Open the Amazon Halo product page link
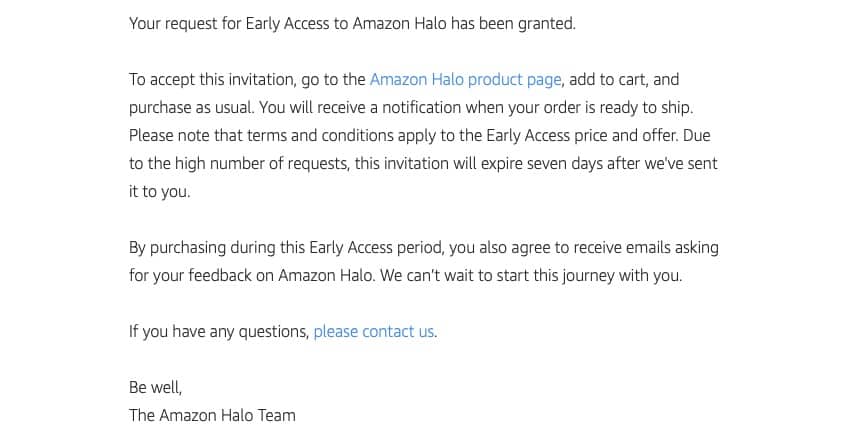842x436 pixels. (465, 79)
